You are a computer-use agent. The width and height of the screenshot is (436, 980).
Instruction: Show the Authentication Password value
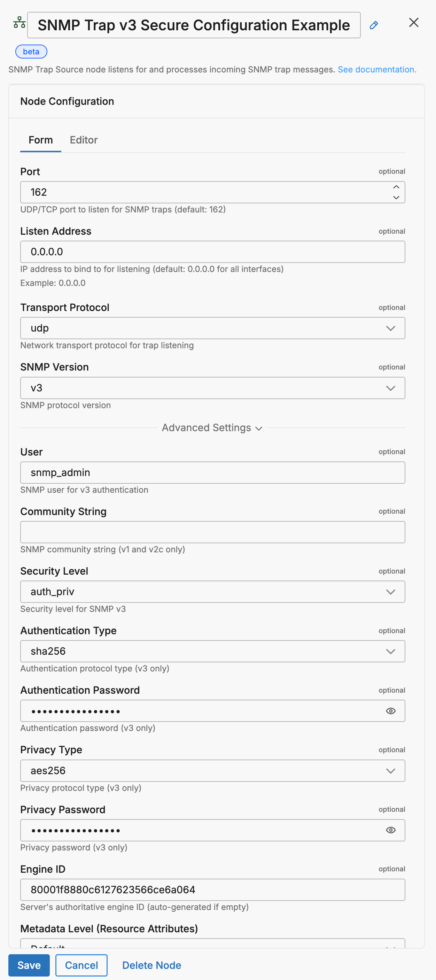point(390,711)
